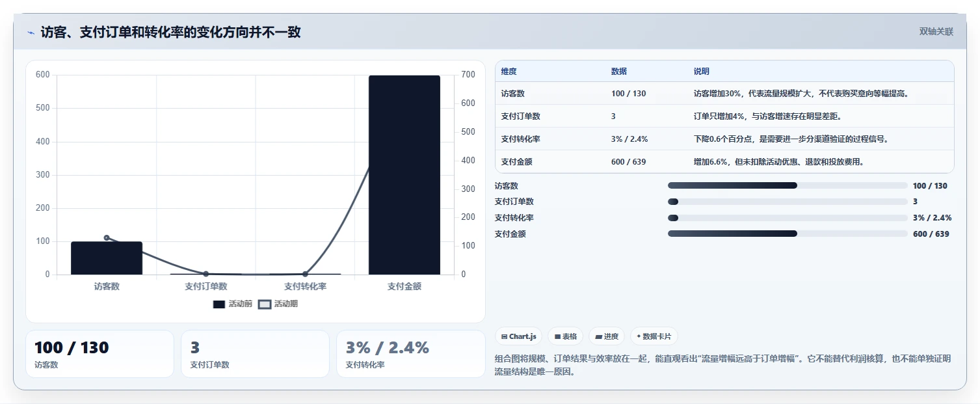980x404 pixels.
Task: Click the line data point at 支付转化率
Action: 305,274
